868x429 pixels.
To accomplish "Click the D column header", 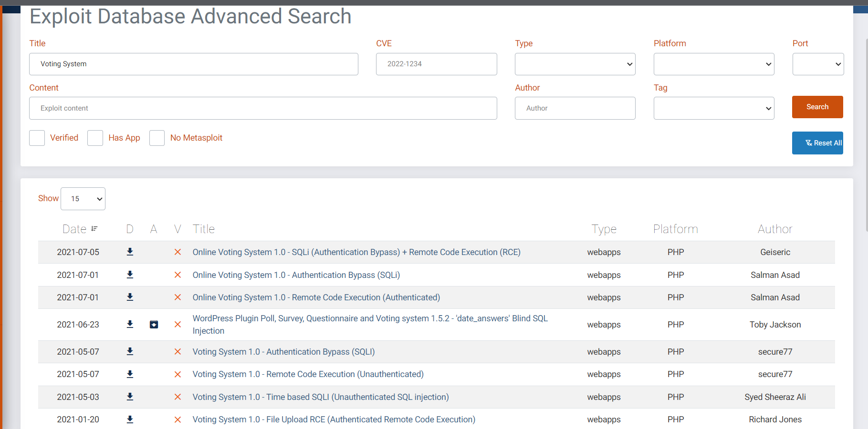I will pos(130,229).
